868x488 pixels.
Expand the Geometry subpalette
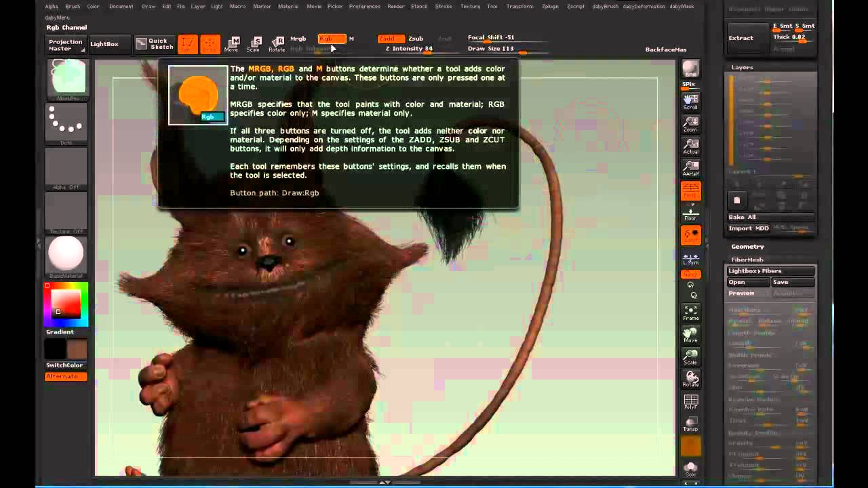(747, 247)
